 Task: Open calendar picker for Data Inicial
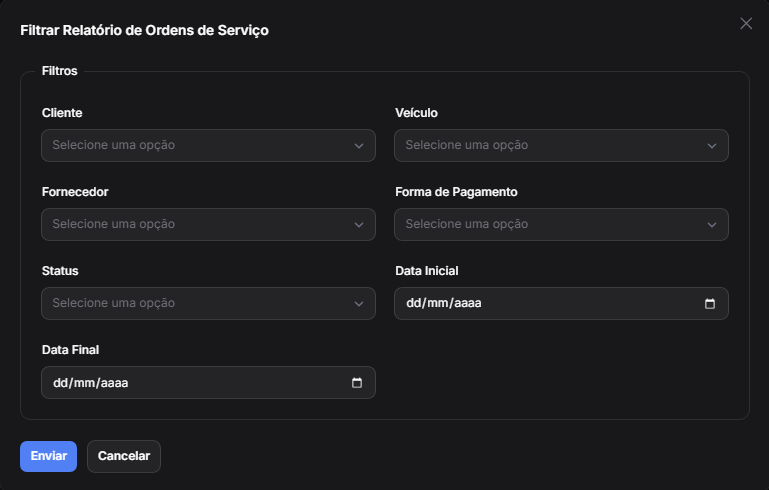(710, 304)
